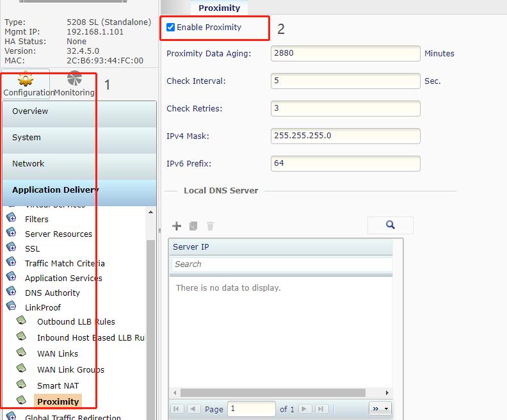The image size is (507, 420).
Task: Open the Network accordion section
Action: pos(79,166)
